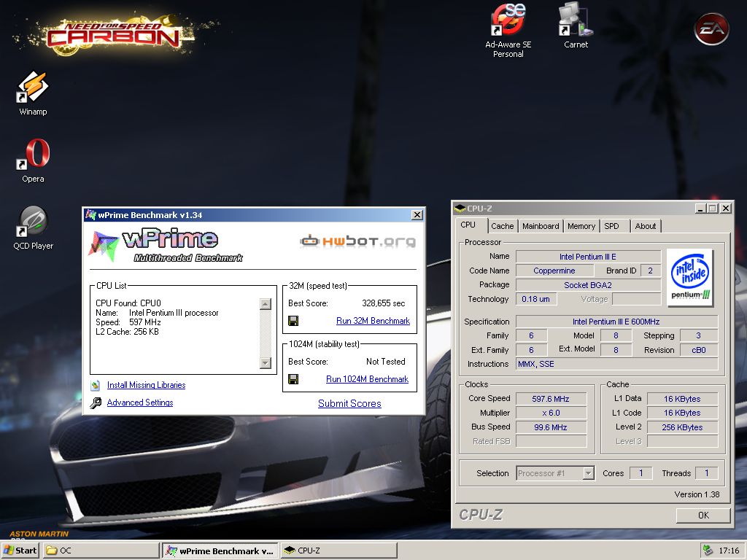Minimize the CPU-Z window

[700, 208]
